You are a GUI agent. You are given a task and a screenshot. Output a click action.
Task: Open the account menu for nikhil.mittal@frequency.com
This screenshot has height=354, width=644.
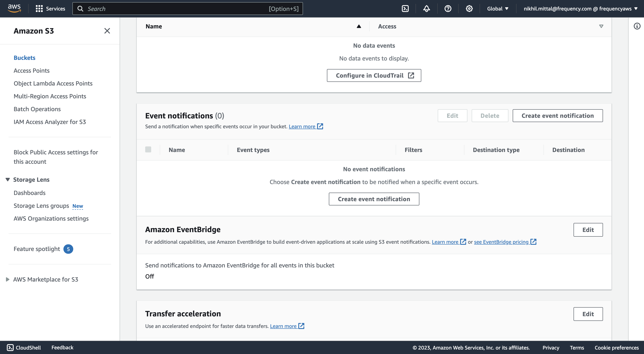tap(581, 9)
